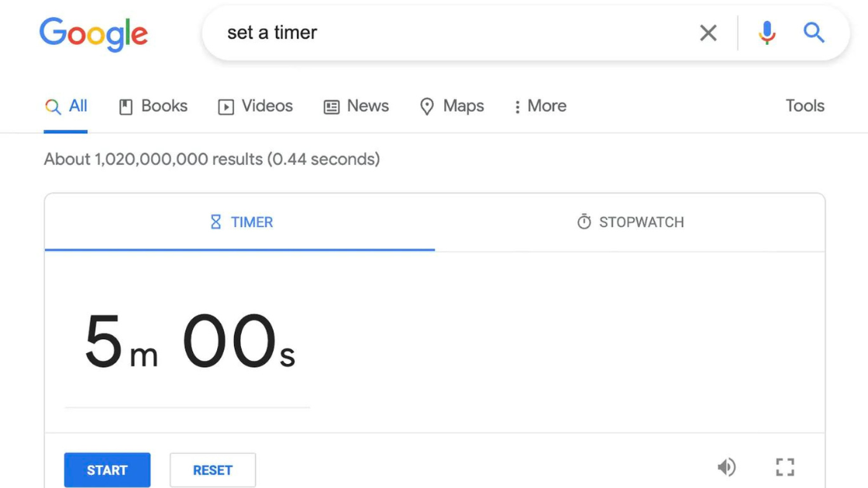Viewport: 868px width, 488px height.
Task: Click the 5m 00s time display to edit
Action: pos(189,342)
